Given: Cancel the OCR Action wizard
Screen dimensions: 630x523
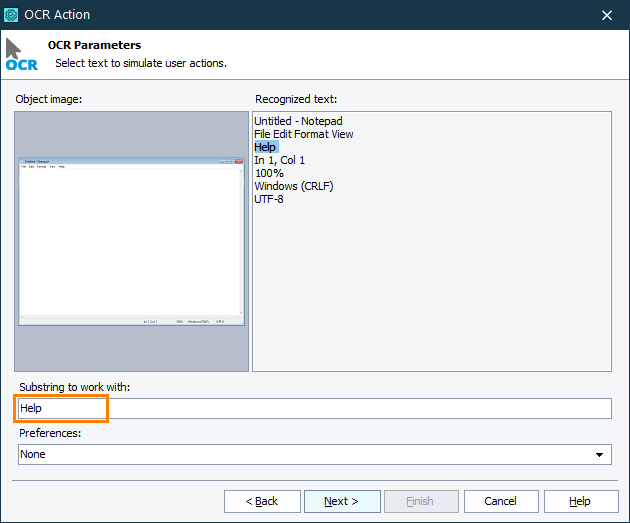Looking at the screenshot, I should pos(500,501).
